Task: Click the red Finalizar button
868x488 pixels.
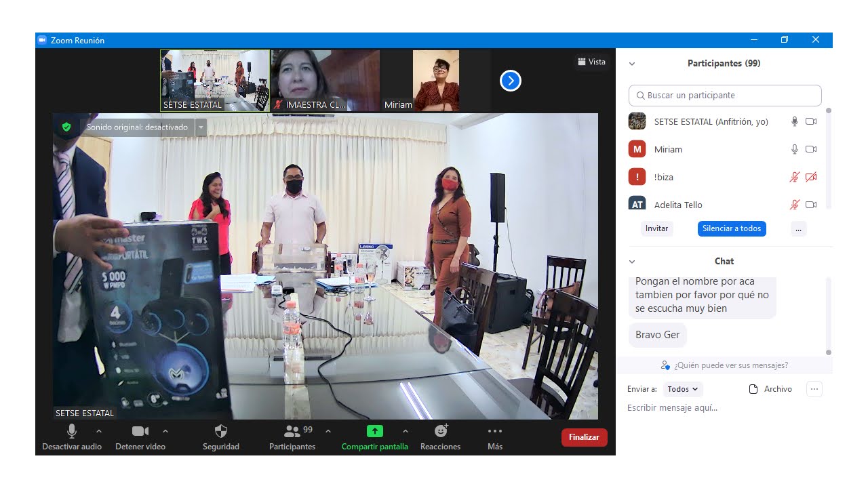Action: click(585, 437)
